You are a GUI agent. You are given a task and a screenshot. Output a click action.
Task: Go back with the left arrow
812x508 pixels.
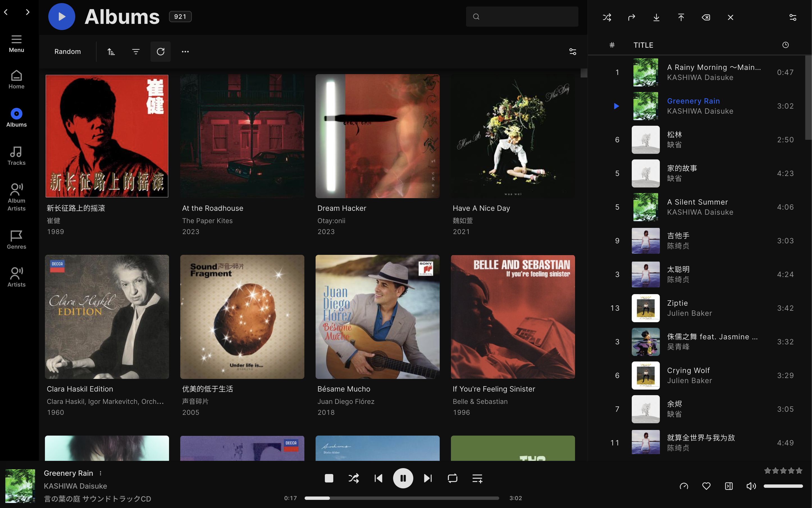point(6,12)
